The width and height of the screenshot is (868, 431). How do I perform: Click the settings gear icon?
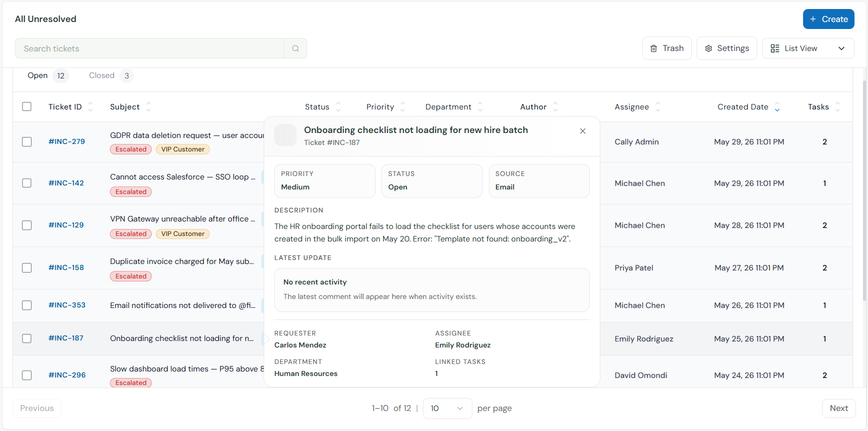click(708, 48)
